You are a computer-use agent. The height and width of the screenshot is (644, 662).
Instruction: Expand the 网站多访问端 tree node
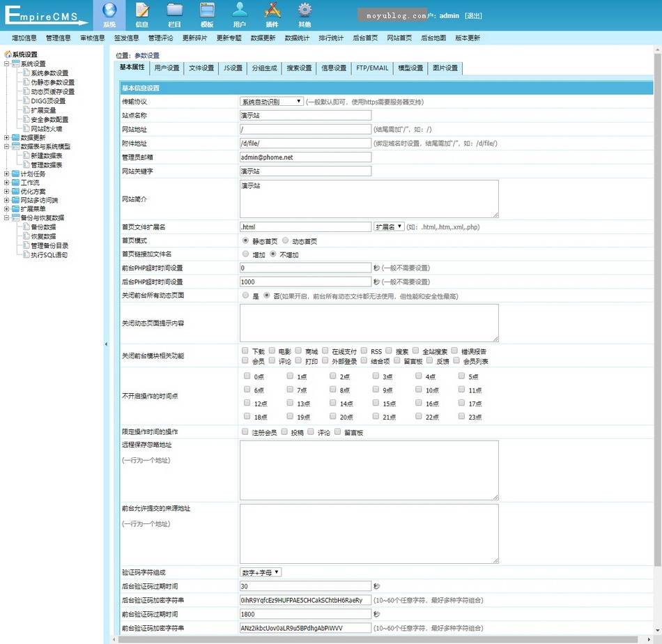point(6,200)
